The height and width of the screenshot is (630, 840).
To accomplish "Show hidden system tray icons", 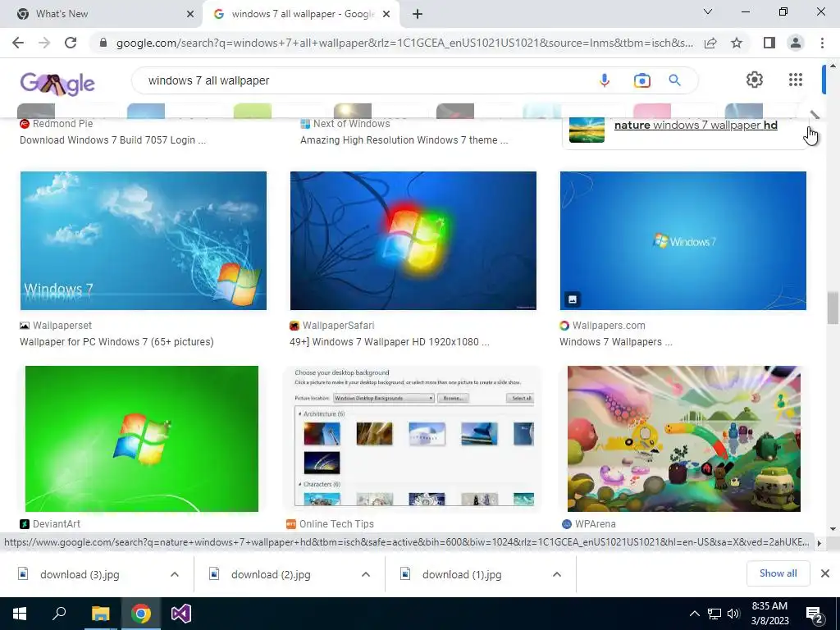I will tap(694, 614).
